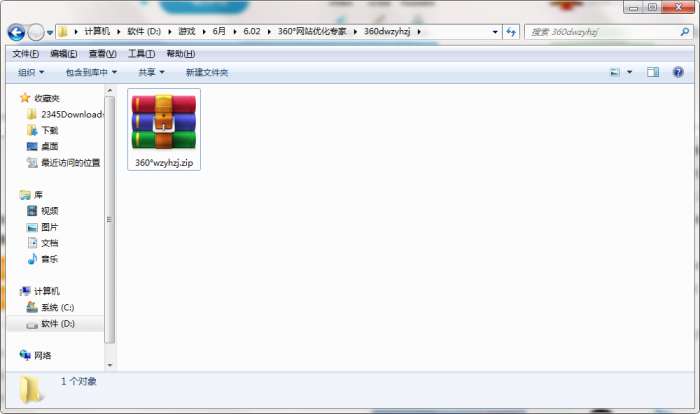Click 新建文件夹 button
The image size is (700, 414).
[x=207, y=72]
